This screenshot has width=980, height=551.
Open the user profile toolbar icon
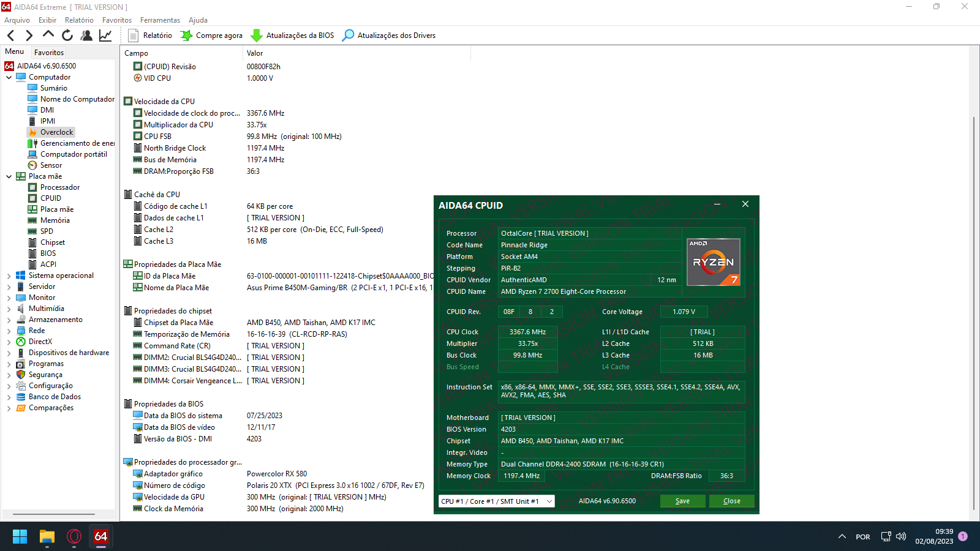[86, 36]
